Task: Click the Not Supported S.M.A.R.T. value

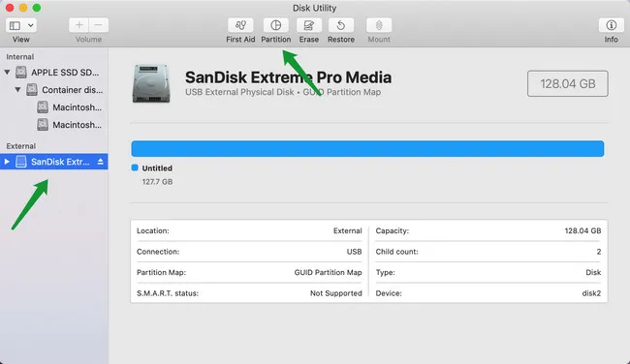Action: click(336, 293)
